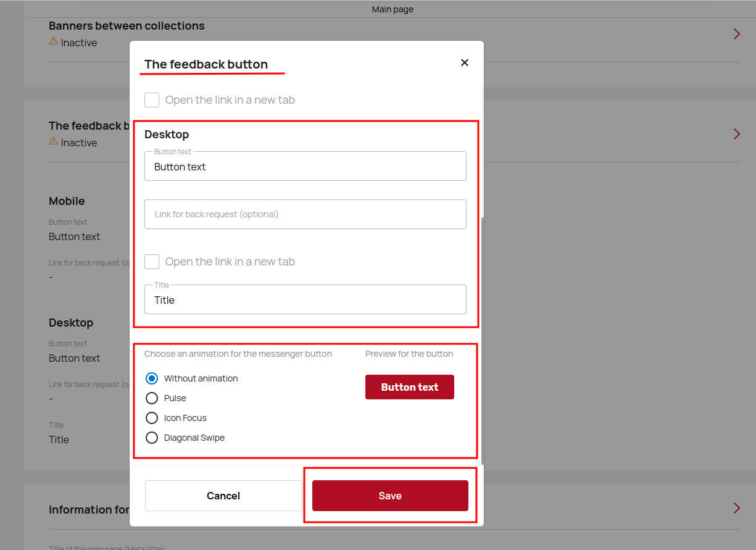Screen dimensions: 756x550
Task: Click the Inactive warning icon under The feedback button
Action: pos(54,142)
